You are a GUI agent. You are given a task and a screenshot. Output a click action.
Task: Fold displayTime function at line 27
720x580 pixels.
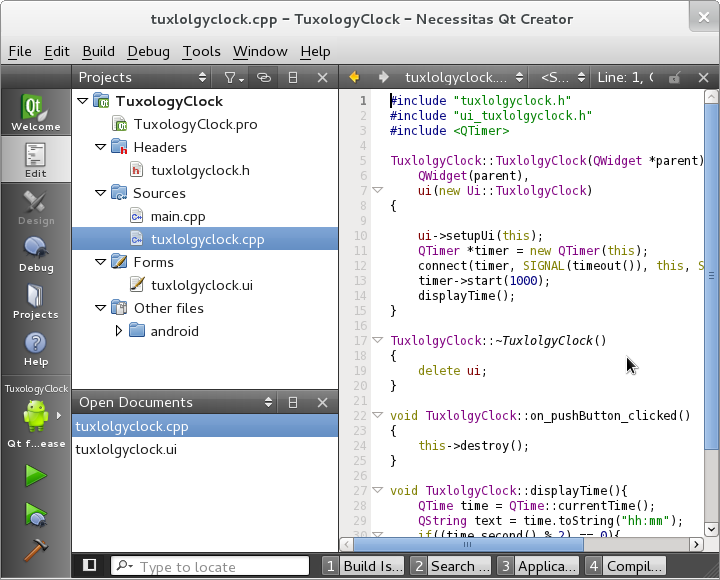tap(377, 490)
